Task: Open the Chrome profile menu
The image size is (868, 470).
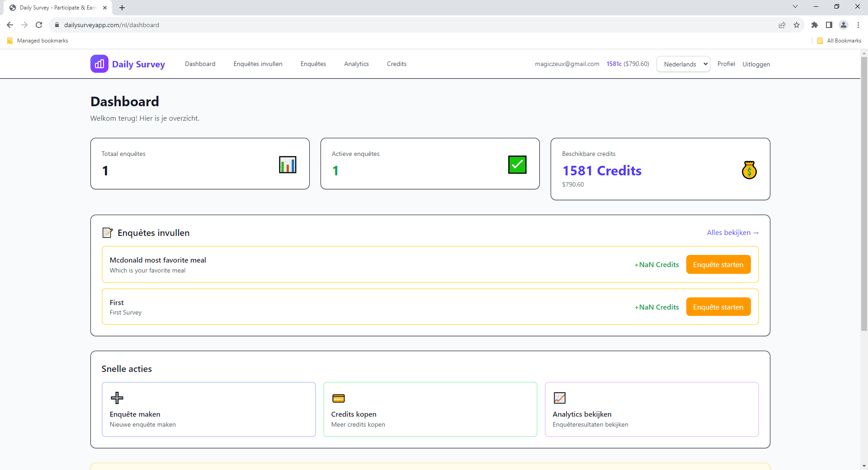Action: (844, 25)
